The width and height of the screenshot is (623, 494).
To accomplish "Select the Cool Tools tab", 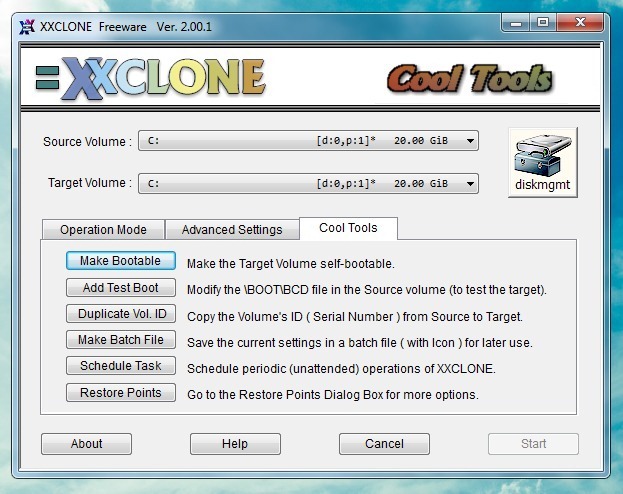I will click(x=348, y=228).
